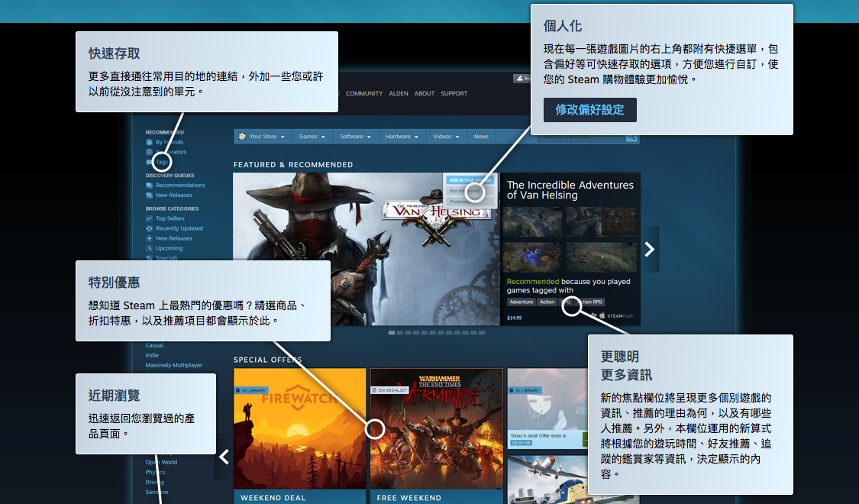Open the Vermintide free weekend card
The height and width of the screenshot is (504, 859).
tap(437, 436)
